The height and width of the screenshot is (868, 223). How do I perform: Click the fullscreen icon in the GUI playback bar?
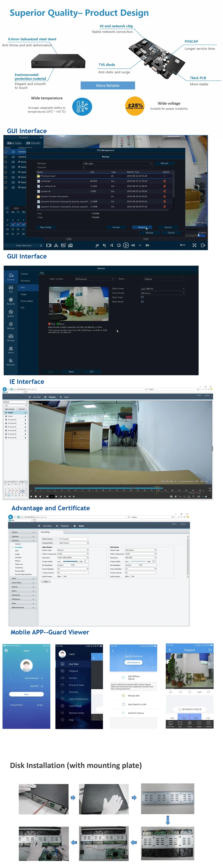point(194,245)
